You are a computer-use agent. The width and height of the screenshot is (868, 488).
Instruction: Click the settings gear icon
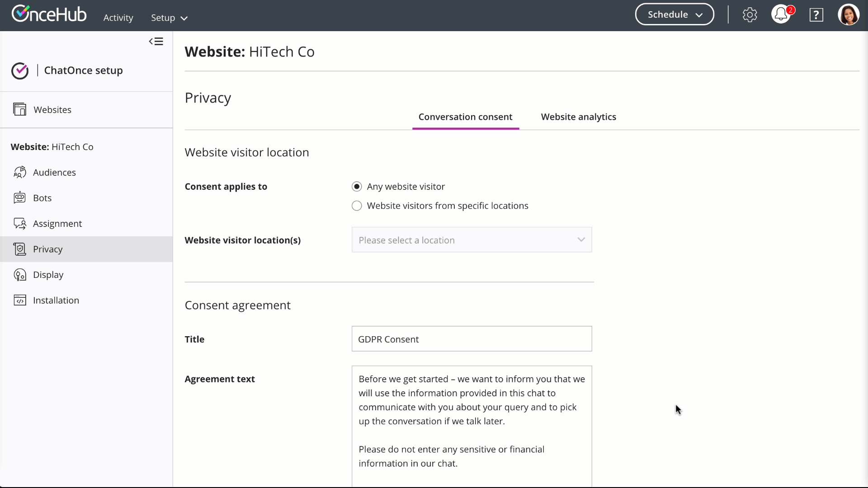click(750, 15)
